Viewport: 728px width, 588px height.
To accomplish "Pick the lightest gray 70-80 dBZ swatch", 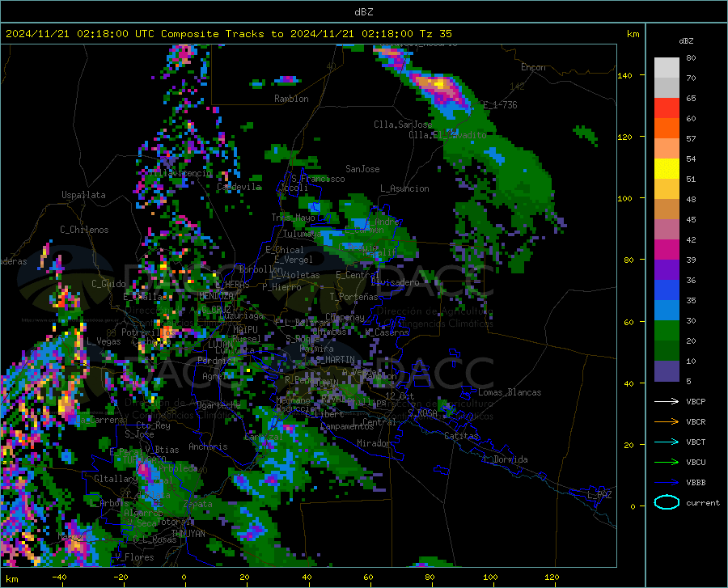I will (667, 68).
